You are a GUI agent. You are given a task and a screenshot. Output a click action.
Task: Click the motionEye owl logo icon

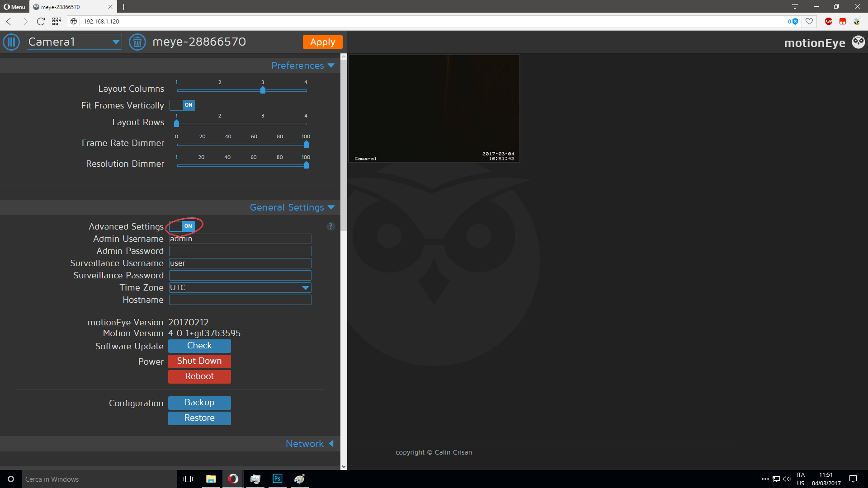click(858, 42)
